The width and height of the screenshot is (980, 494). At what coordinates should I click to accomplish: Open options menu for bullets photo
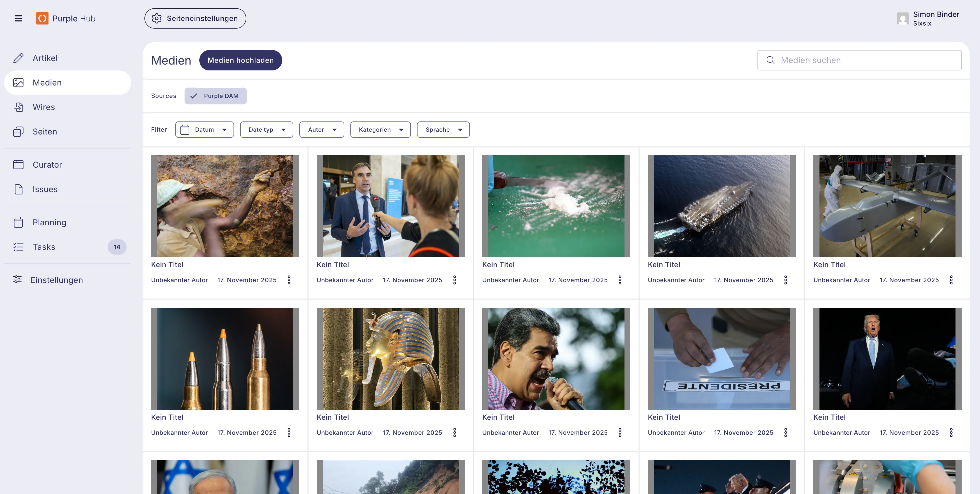pyautogui.click(x=289, y=433)
